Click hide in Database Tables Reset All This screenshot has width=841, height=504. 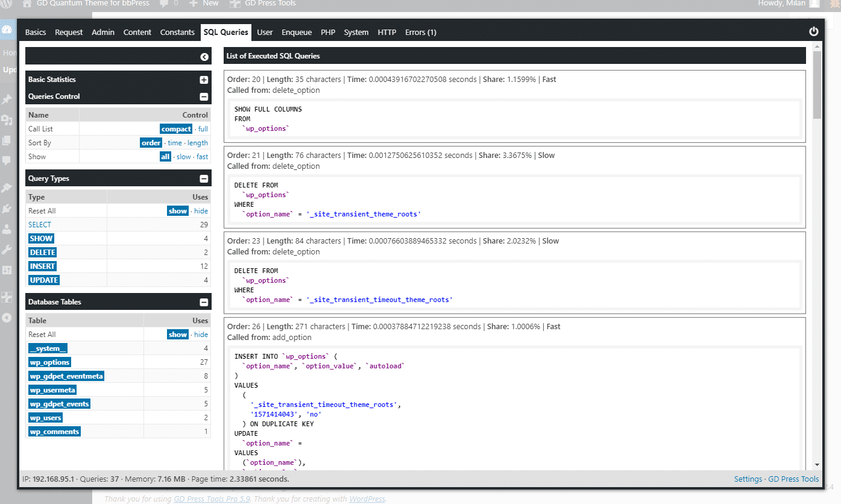(x=201, y=335)
